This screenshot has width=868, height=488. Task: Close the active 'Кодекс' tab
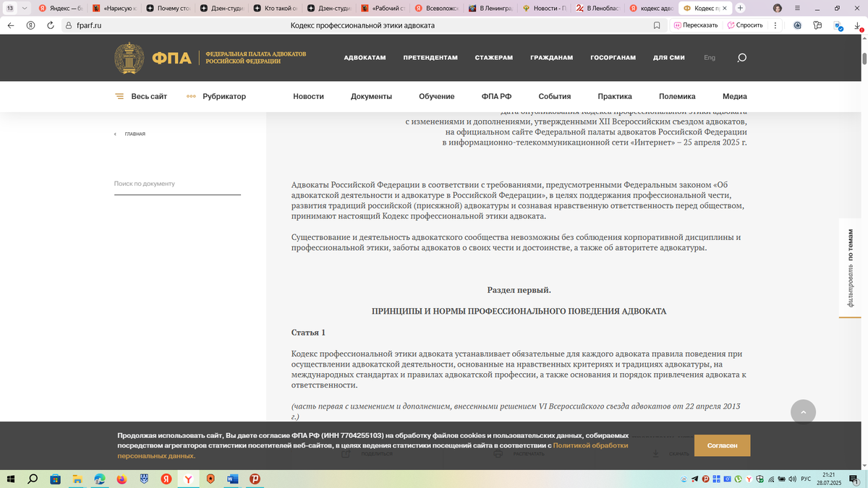click(726, 7)
